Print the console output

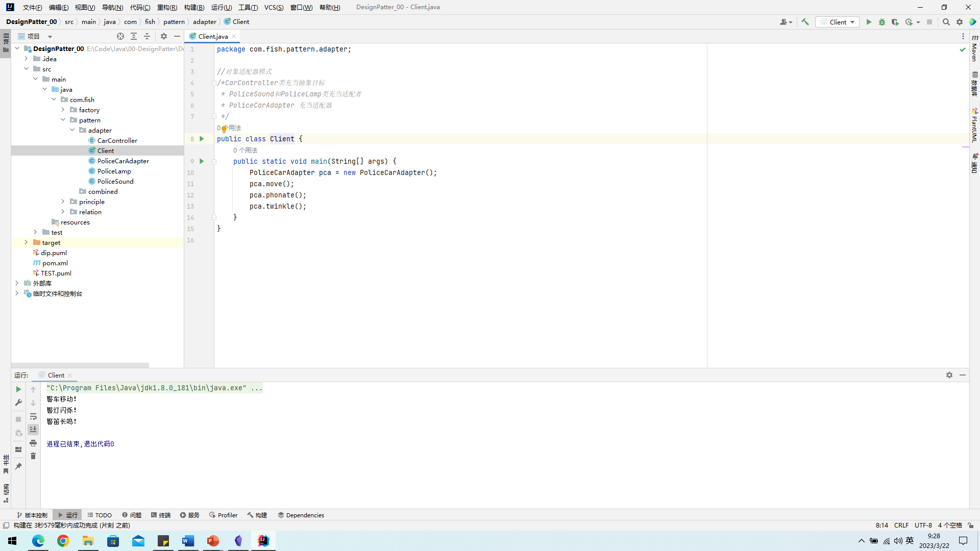coord(33,443)
